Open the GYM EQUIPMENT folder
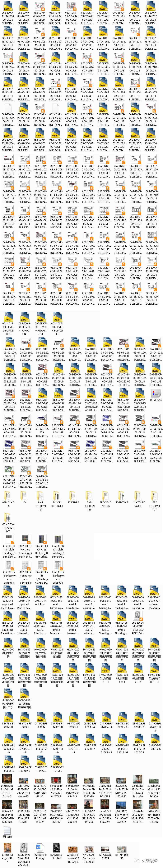 (89, 499)
